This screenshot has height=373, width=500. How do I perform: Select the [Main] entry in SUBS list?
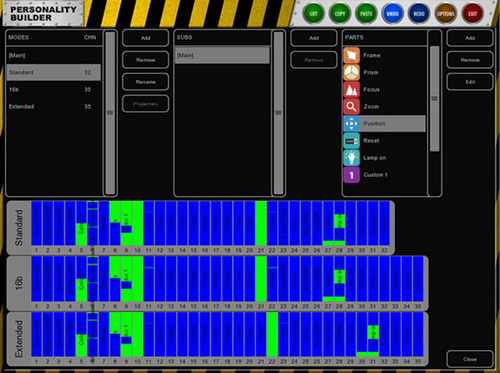222,55
